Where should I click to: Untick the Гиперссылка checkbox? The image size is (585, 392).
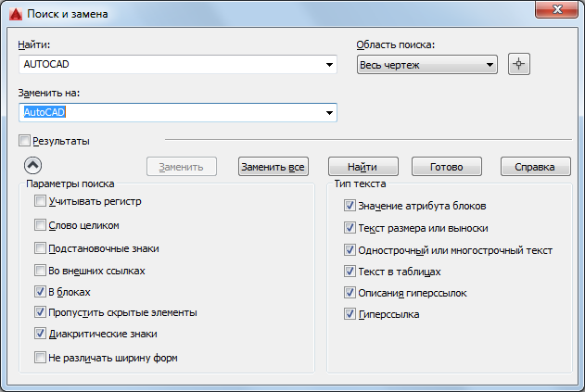(x=350, y=315)
